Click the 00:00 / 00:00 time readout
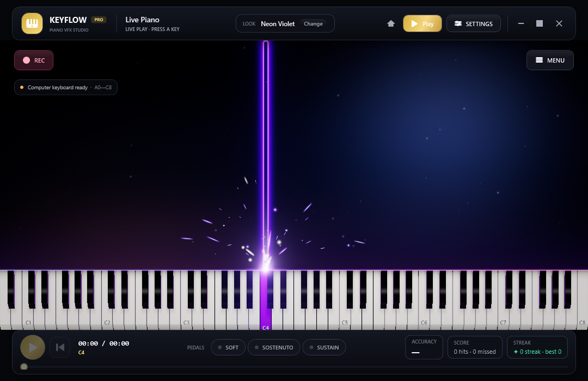The width and height of the screenshot is (588, 381). pos(103,343)
